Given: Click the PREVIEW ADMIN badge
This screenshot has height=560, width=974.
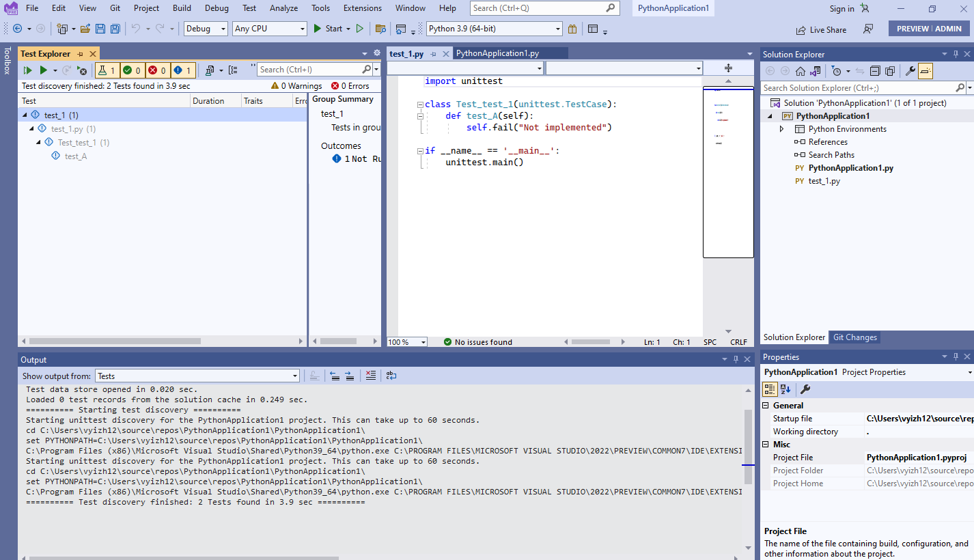Looking at the screenshot, I should point(929,29).
